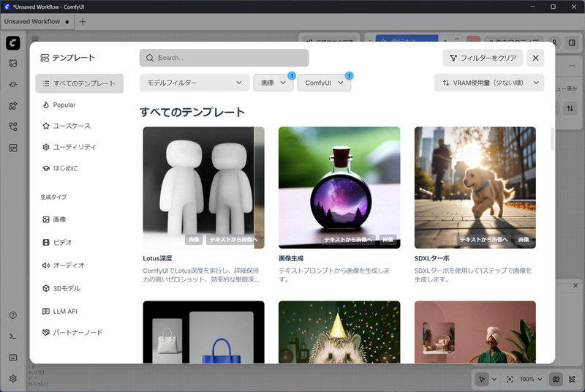Select the ユーティリティ category

click(80, 147)
